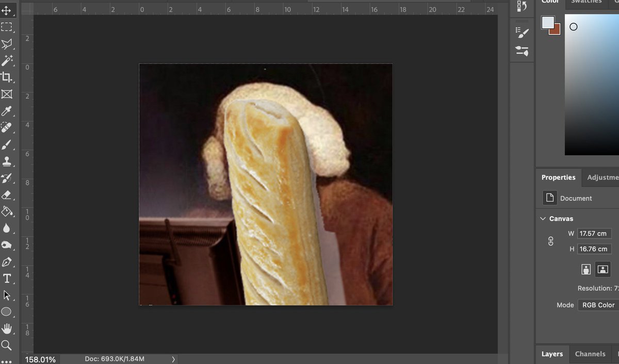Image resolution: width=619 pixels, height=364 pixels.
Task: Open the Brush Settings panel icon
Action: coord(522,32)
